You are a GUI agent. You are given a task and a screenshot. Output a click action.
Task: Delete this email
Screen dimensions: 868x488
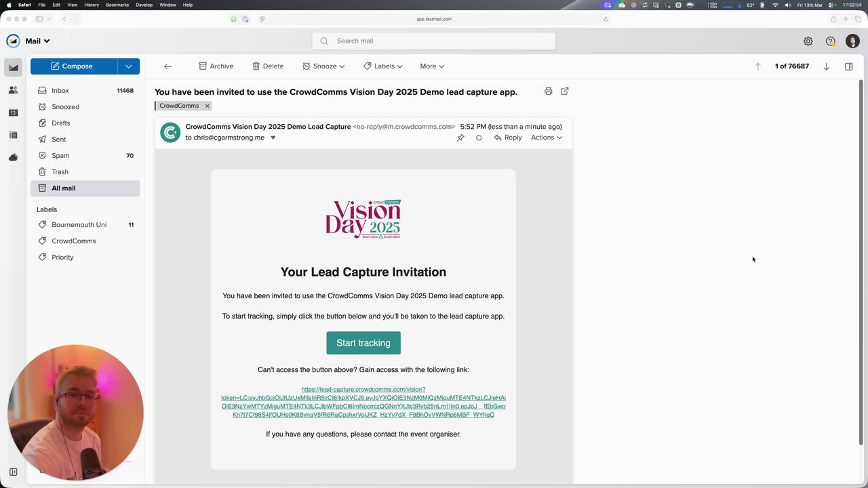pyautogui.click(x=268, y=66)
